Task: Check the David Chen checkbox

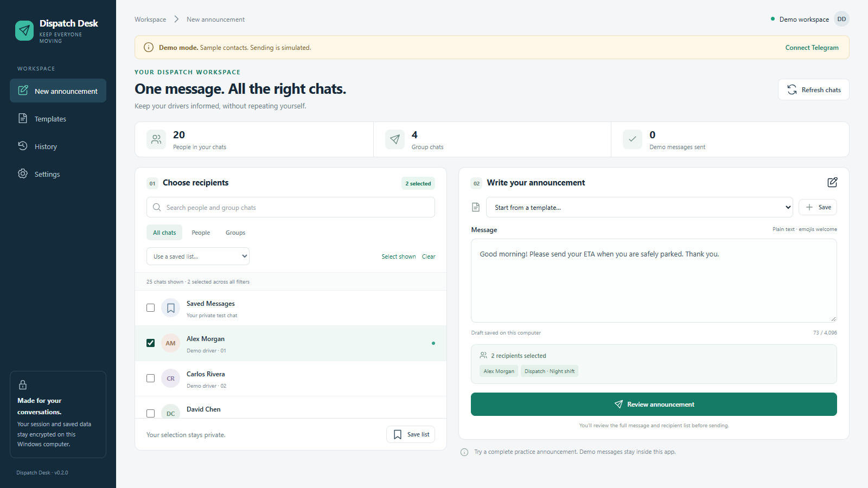Action: [151, 413]
